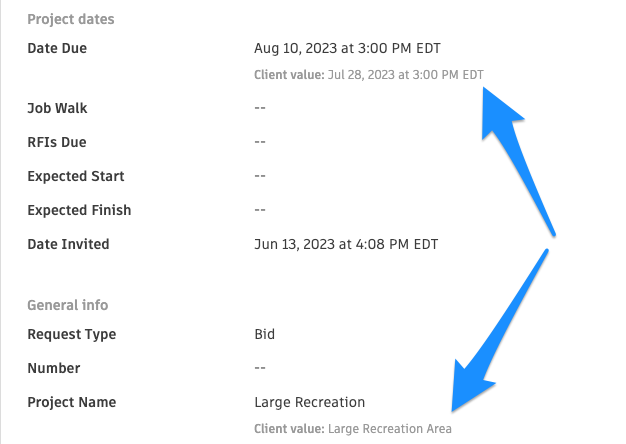Select the Expected Finish label

79,210
